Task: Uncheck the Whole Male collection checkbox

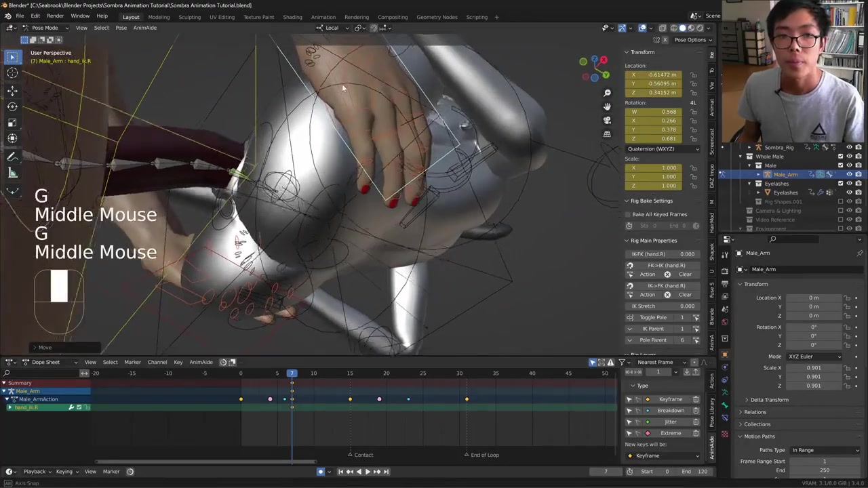Action: (x=840, y=157)
